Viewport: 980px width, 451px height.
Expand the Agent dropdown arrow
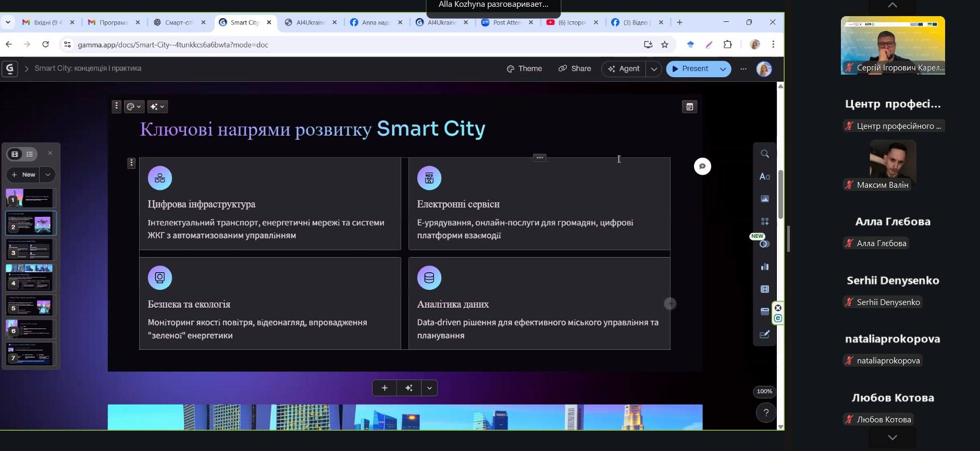654,69
